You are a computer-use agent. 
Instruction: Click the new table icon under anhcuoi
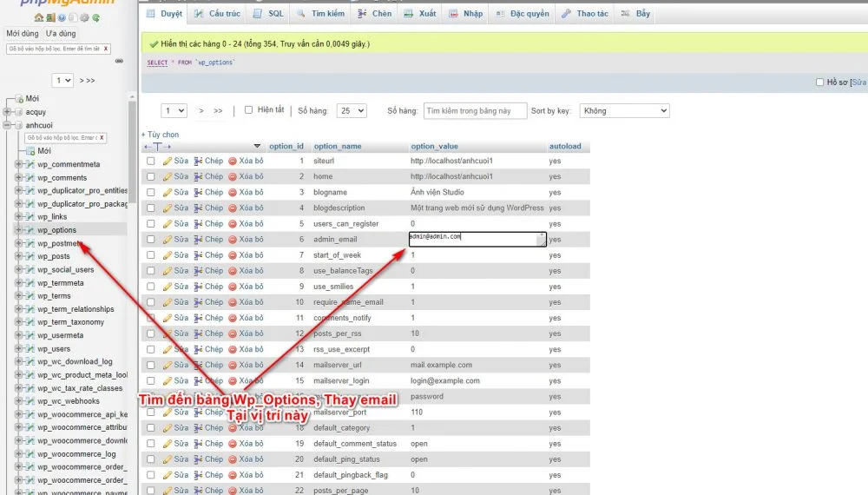[x=30, y=150]
